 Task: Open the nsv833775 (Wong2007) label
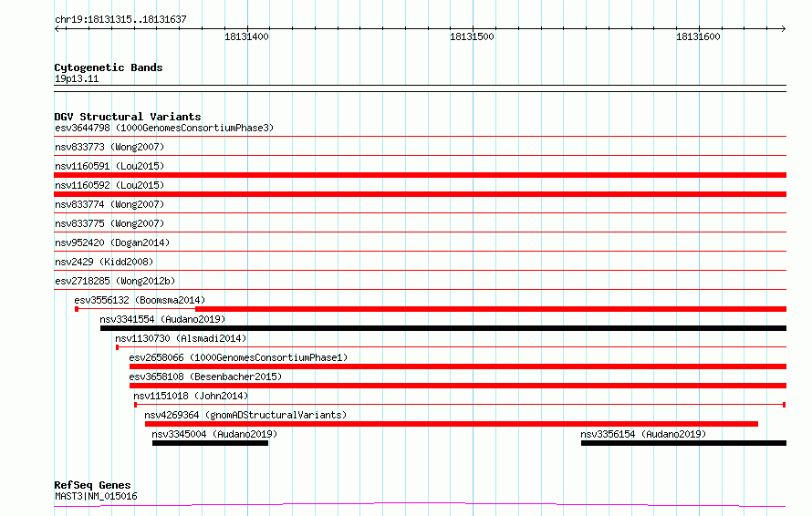(x=109, y=223)
